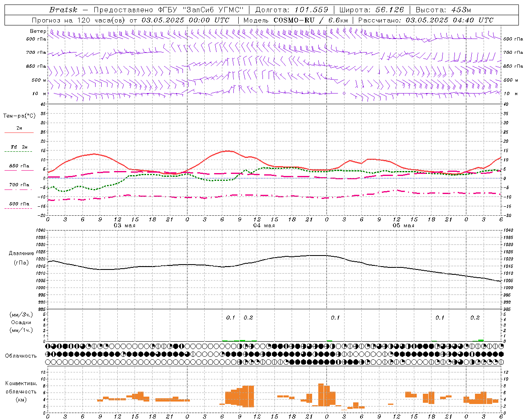
Task: Click the Td 2м dew point legend label
Action: (x=19, y=147)
